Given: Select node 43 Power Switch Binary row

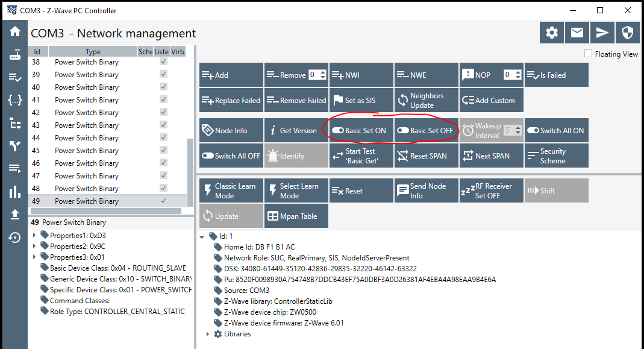Looking at the screenshot, I should point(107,125).
